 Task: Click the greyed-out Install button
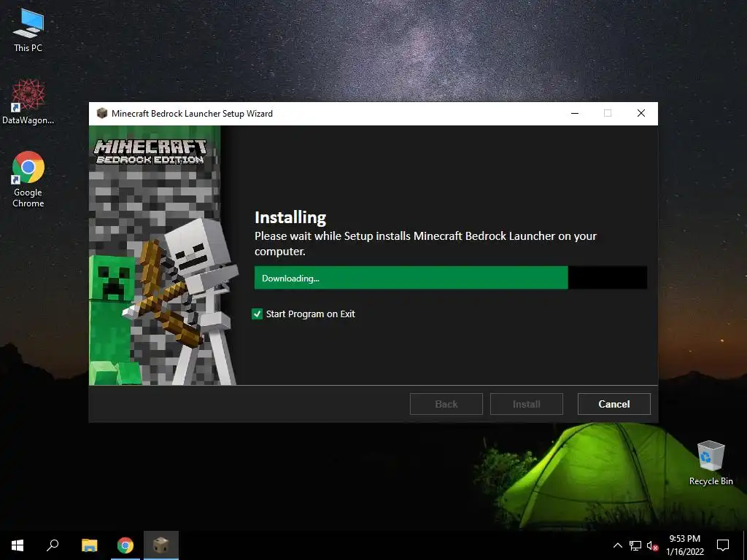click(527, 404)
